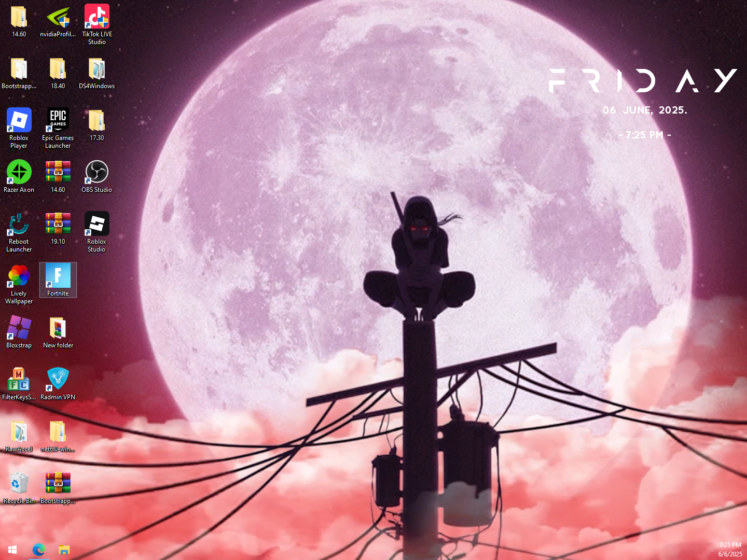Open Microsoft Edge from taskbar

click(38, 550)
